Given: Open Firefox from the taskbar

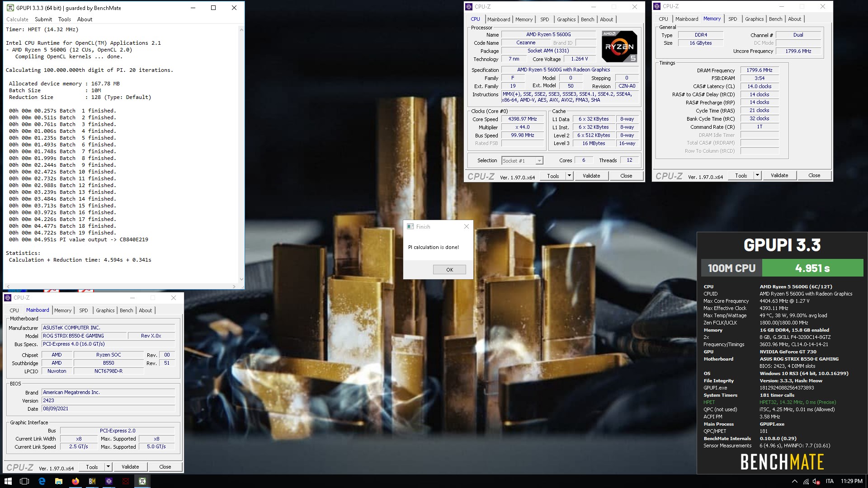Looking at the screenshot, I should tap(75, 481).
